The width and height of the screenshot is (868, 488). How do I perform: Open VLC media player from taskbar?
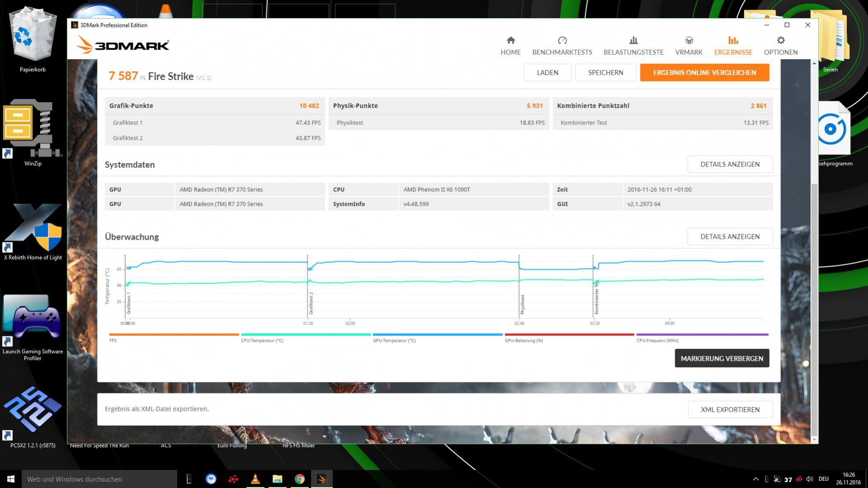pos(255,479)
